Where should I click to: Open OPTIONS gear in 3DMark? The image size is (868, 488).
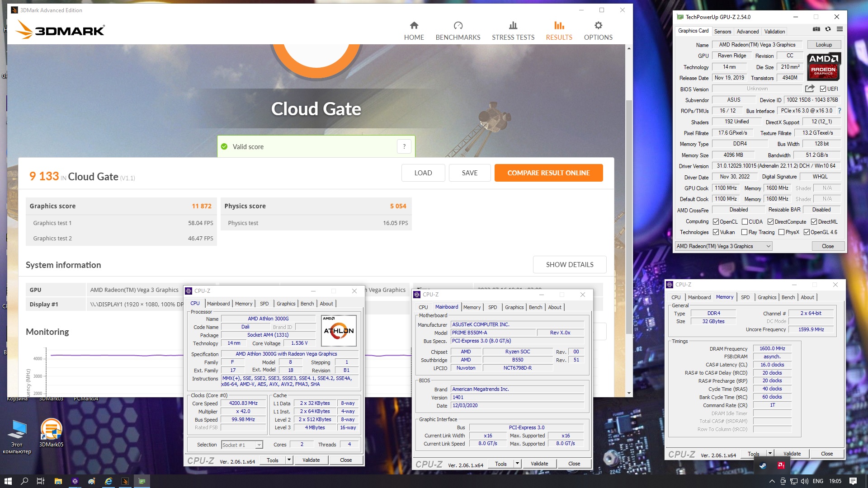[x=598, y=31]
